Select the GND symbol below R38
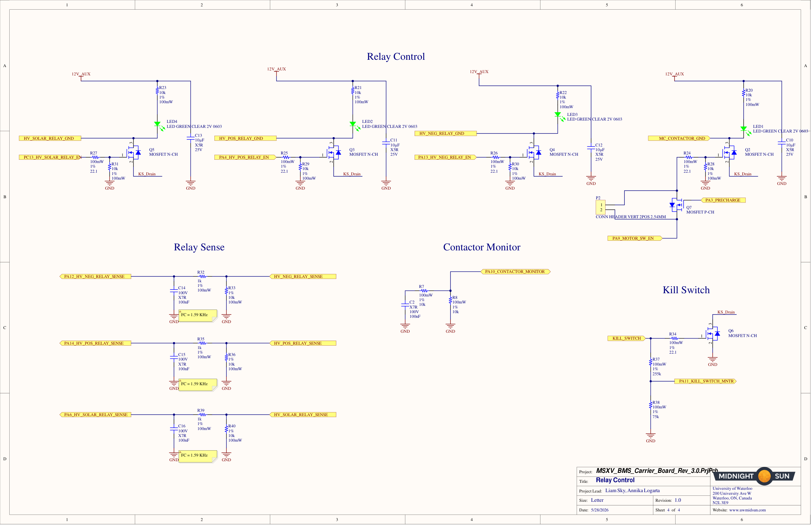The width and height of the screenshot is (812, 526). (x=651, y=438)
